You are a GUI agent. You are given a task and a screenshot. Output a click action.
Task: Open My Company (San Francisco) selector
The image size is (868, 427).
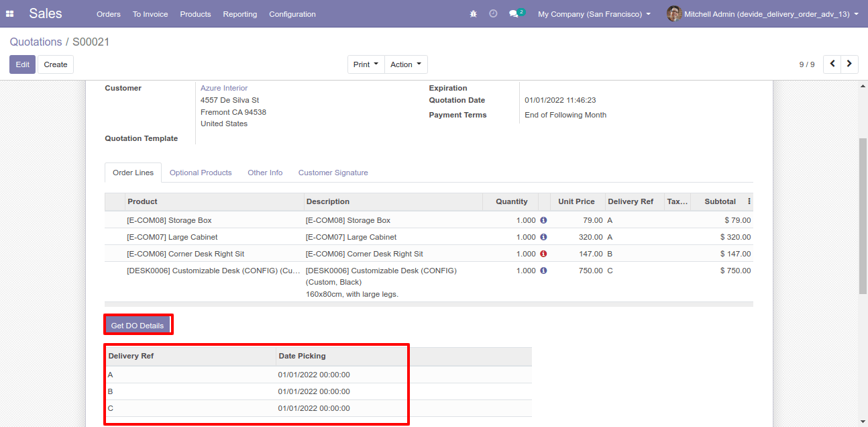point(594,14)
